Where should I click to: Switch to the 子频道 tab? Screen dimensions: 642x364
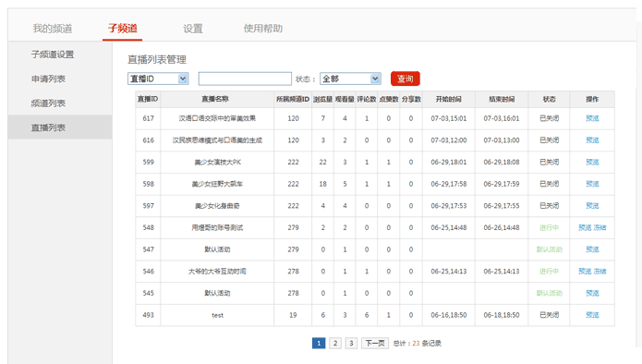[123, 29]
